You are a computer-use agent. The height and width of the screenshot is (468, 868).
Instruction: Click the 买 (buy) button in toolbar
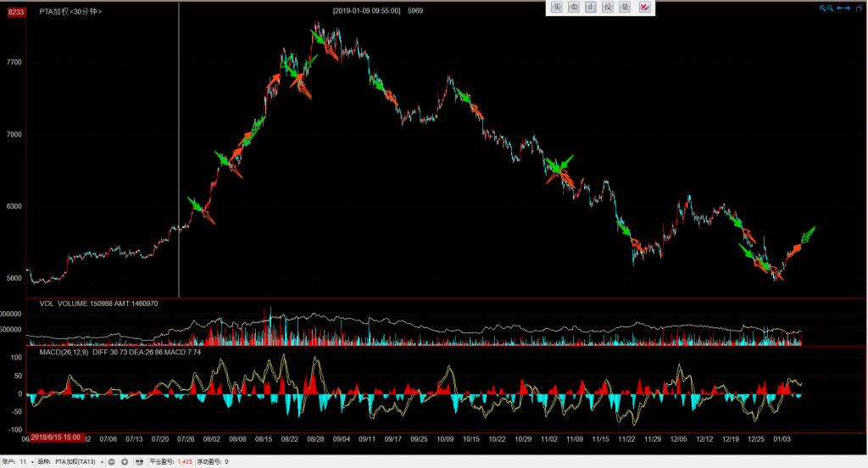pos(557,7)
